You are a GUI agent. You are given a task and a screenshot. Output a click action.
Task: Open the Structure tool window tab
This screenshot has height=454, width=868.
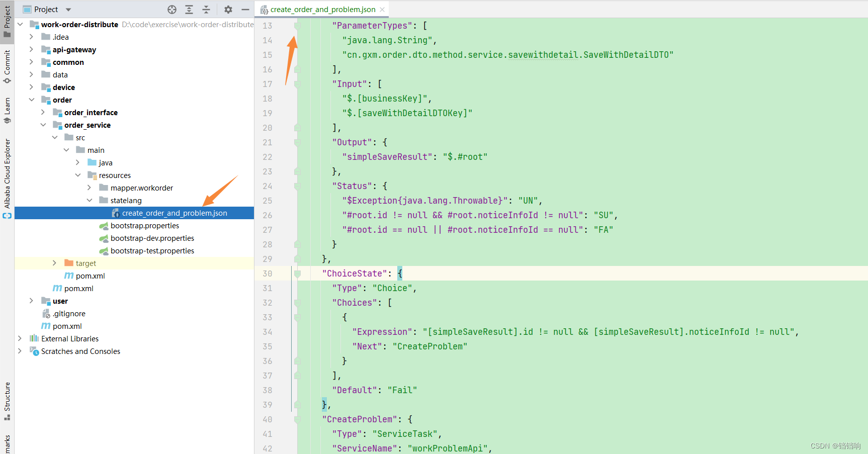point(7,401)
